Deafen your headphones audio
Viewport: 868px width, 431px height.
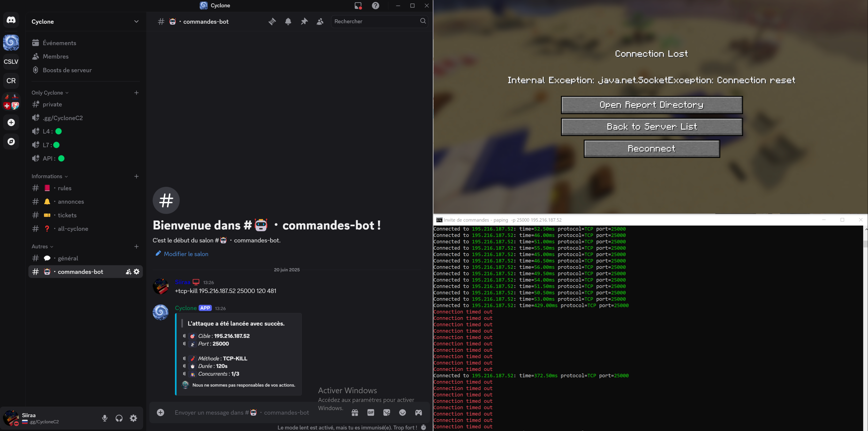[119, 418]
